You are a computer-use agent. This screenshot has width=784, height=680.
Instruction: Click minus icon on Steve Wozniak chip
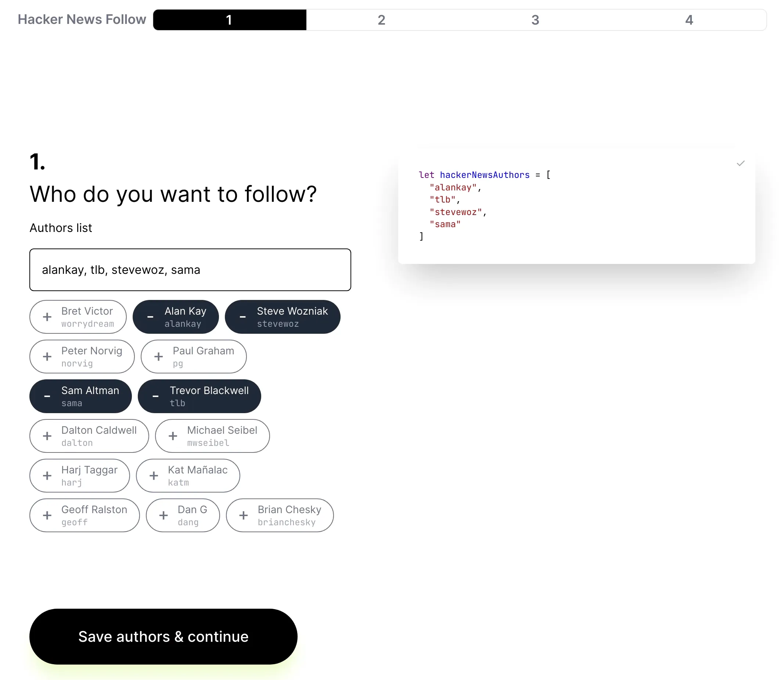coord(243,317)
